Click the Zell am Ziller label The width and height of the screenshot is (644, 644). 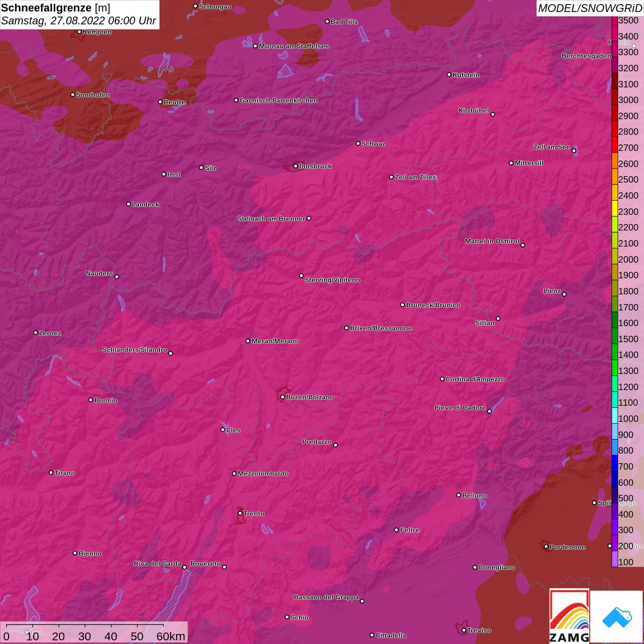point(415,177)
